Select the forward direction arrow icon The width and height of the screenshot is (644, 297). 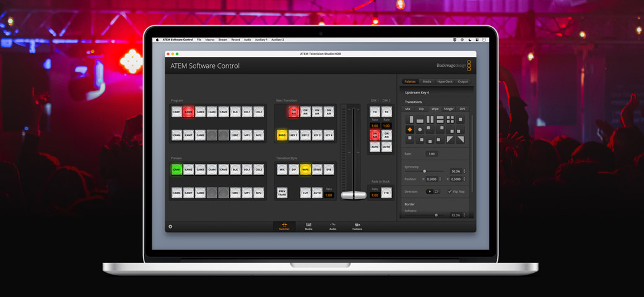pos(430,192)
